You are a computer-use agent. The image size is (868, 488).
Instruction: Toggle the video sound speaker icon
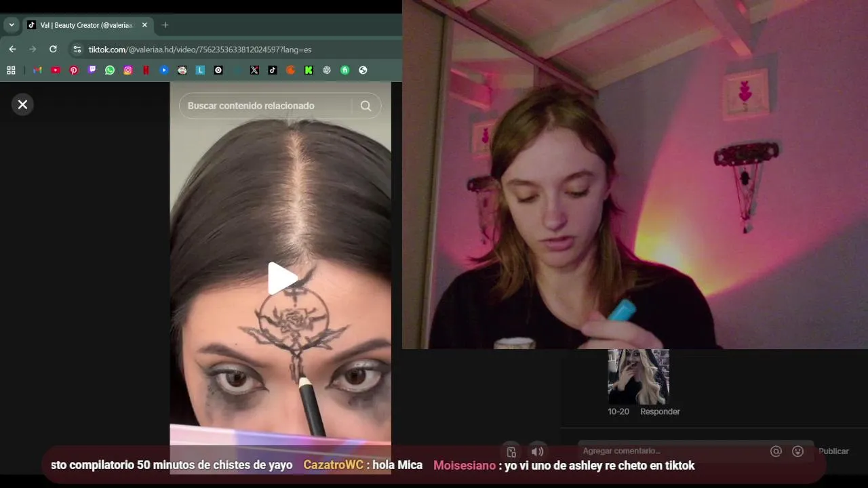coord(537,451)
